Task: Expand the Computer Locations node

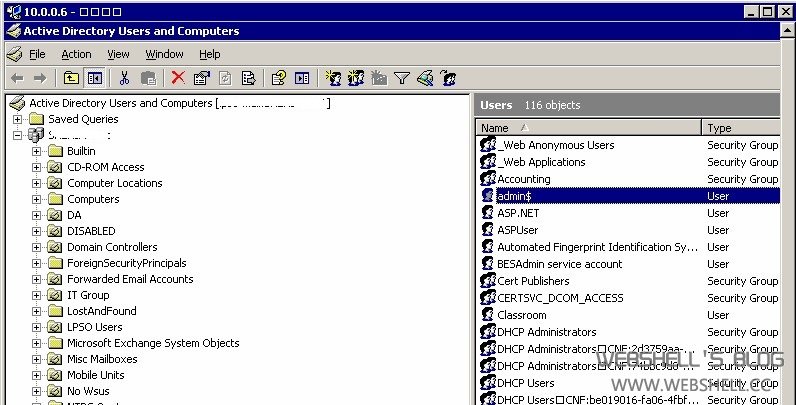Action: coord(36,183)
